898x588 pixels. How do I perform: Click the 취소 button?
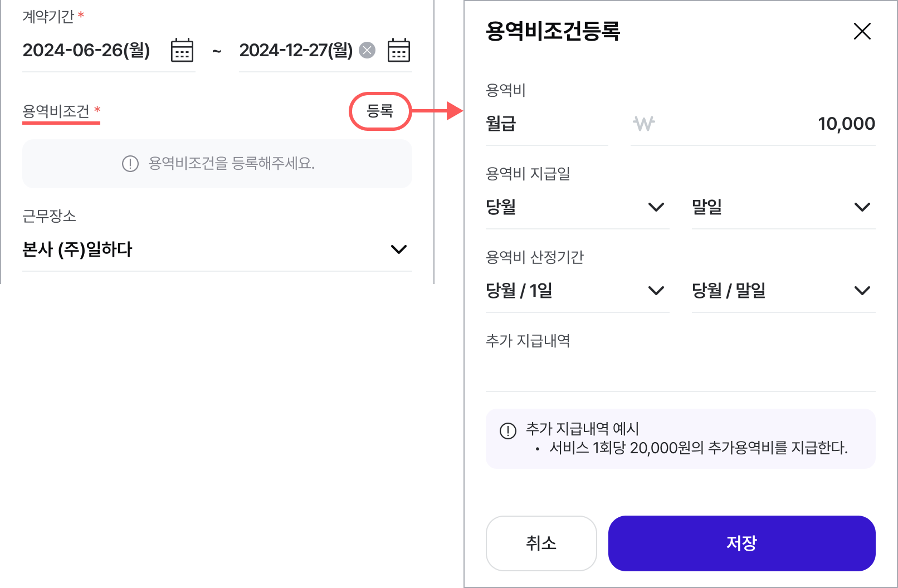[541, 543]
